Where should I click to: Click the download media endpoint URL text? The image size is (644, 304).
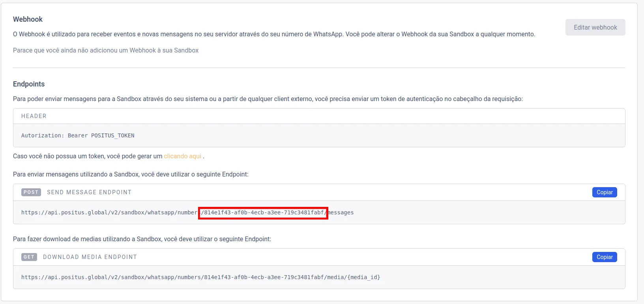(200, 277)
